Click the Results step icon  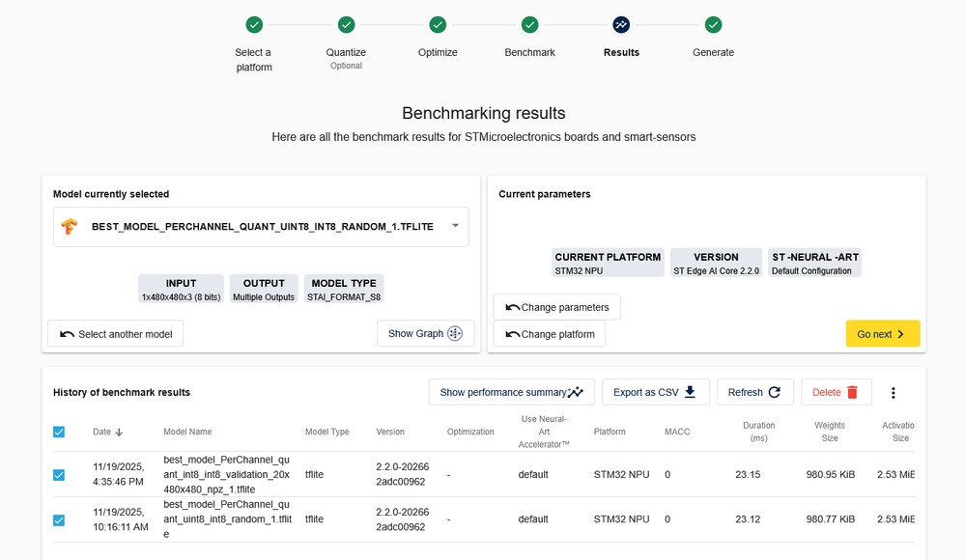click(x=621, y=25)
